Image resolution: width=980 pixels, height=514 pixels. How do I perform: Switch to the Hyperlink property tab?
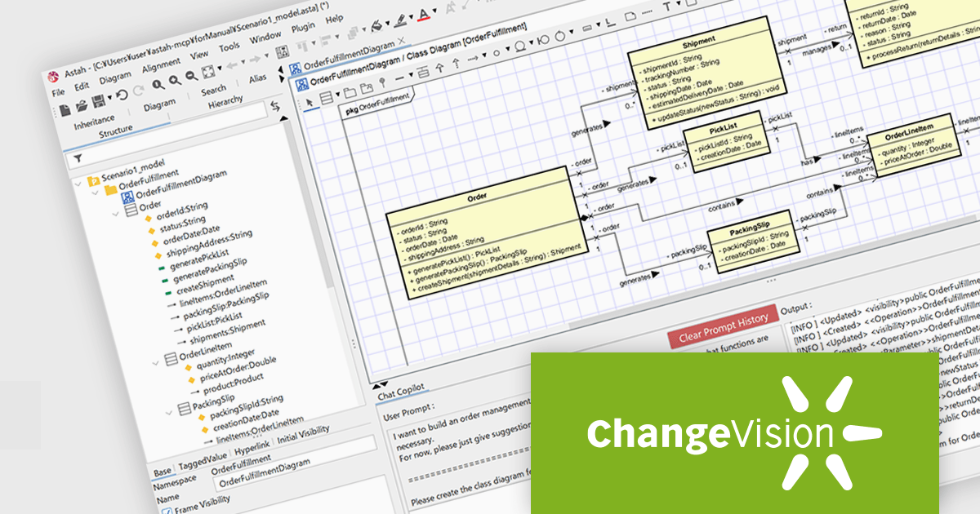coord(251,450)
